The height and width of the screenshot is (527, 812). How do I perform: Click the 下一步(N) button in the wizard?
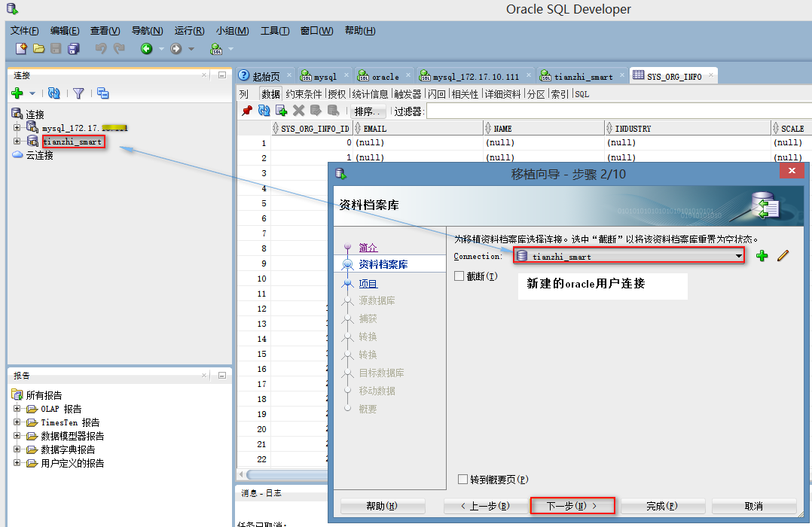click(572, 505)
